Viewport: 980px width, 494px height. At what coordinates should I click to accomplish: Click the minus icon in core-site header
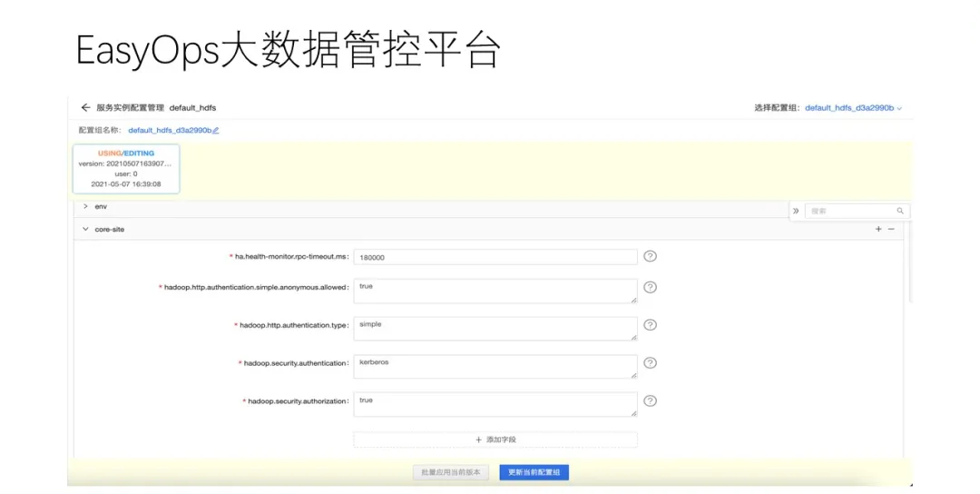pyautogui.click(x=891, y=230)
